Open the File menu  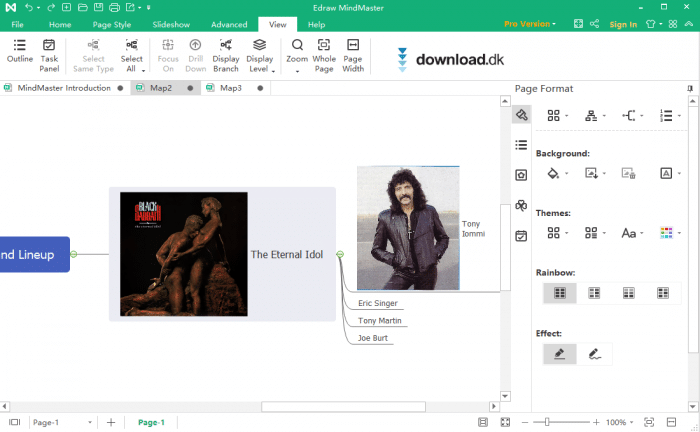(17, 25)
